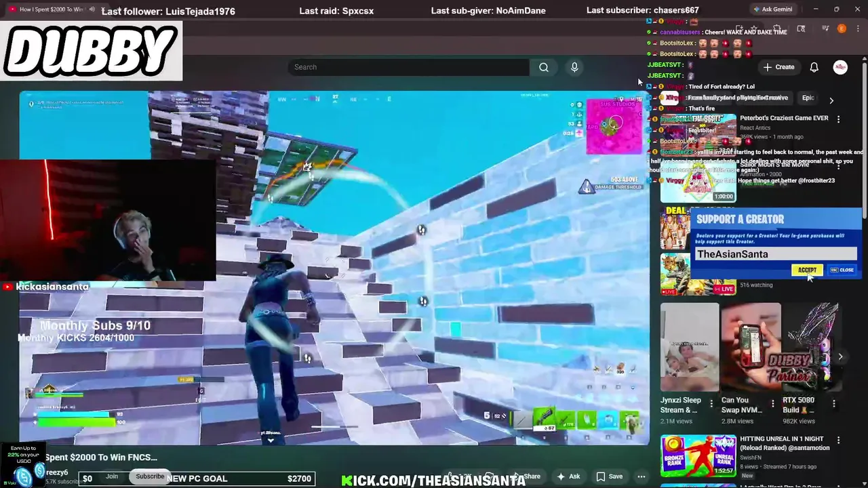Viewport: 868px width, 488px height.
Task: Start voice search with the microphone icon
Action: [574, 67]
